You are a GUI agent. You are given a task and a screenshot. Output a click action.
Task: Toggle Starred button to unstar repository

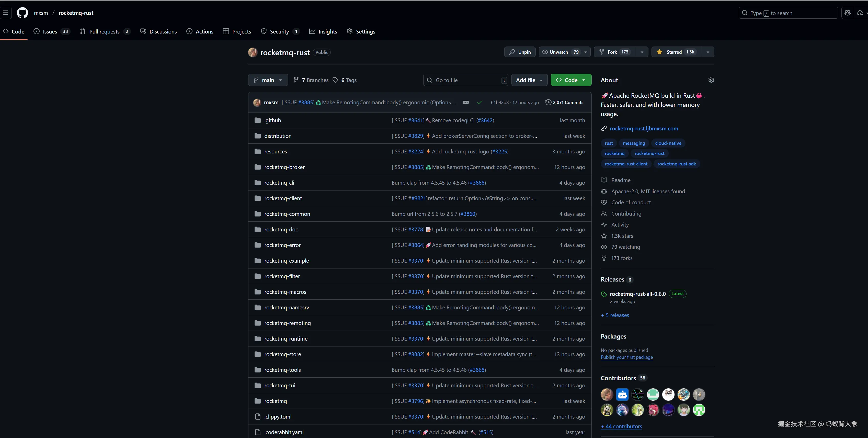[x=677, y=52]
